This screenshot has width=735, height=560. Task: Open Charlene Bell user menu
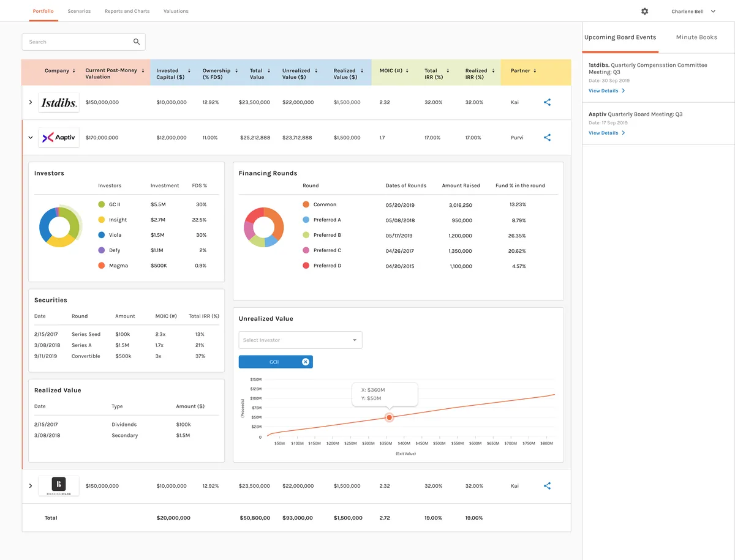(693, 12)
